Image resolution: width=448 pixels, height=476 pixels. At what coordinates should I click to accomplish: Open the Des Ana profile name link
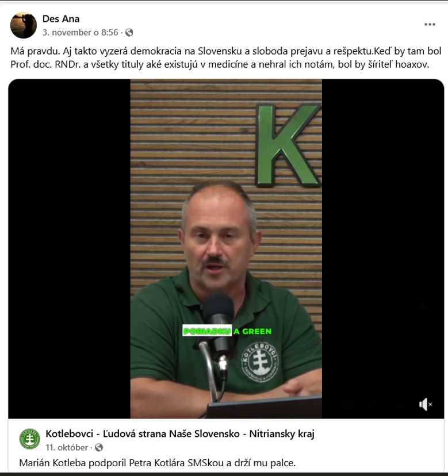pos(61,19)
